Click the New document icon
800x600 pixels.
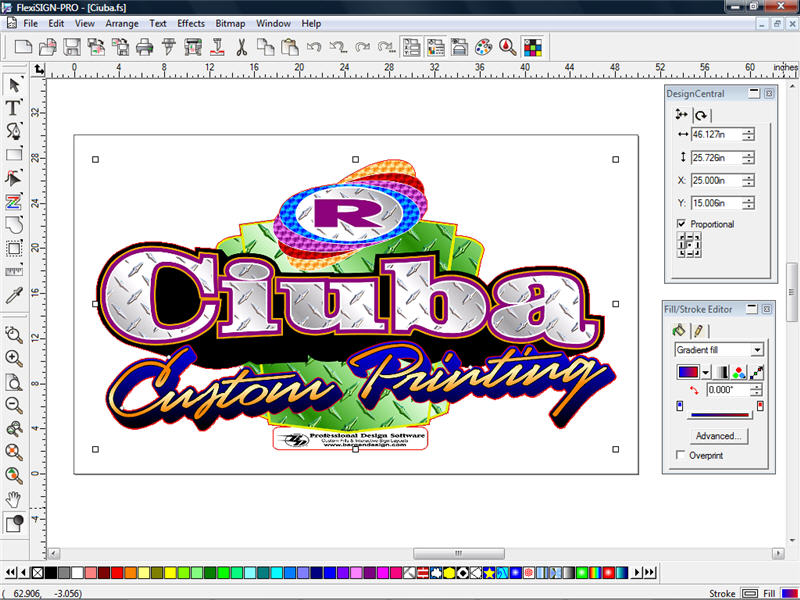tap(21, 46)
